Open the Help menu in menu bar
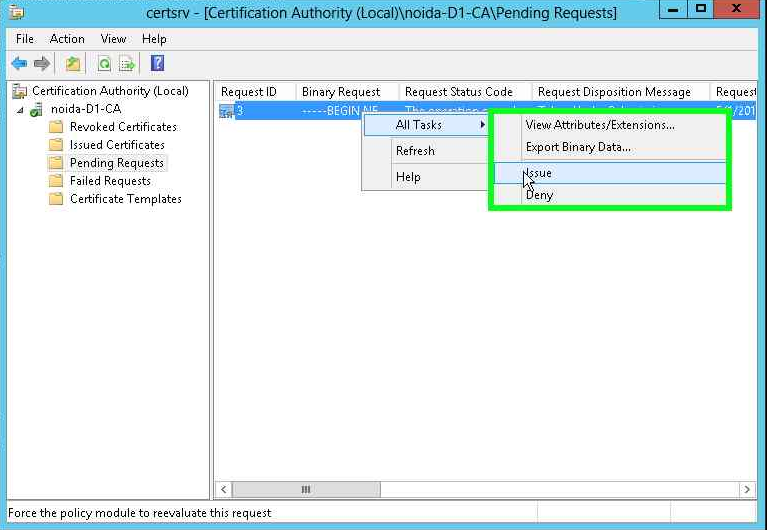Screen dimensions: 767x530 [x=154, y=39]
